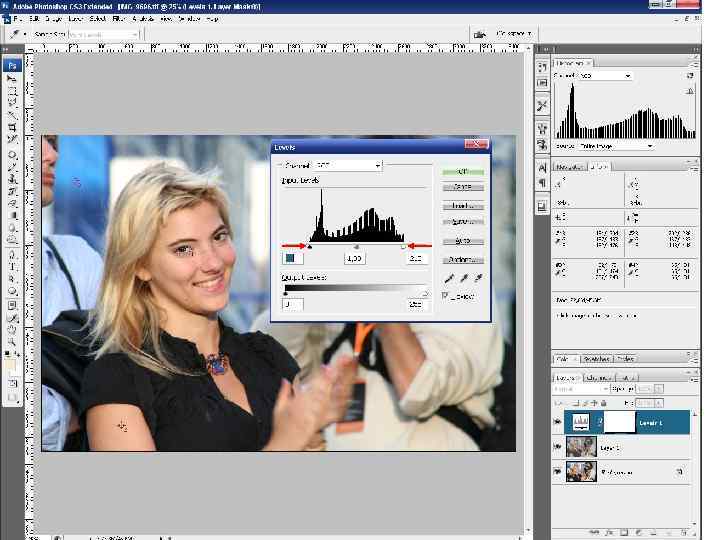Open the Fill slider arrow
The image size is (720, 540).
coord(658,403)
